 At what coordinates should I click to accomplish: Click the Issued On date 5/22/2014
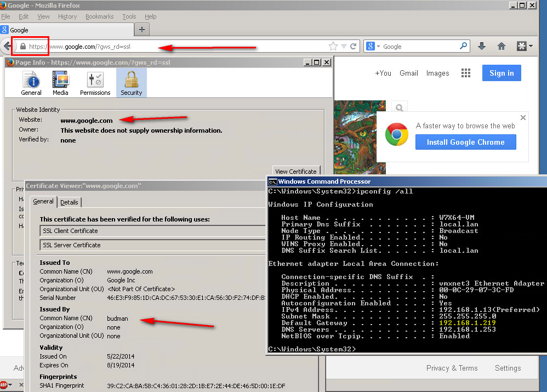pyautogui.click(x=121, y=356)
